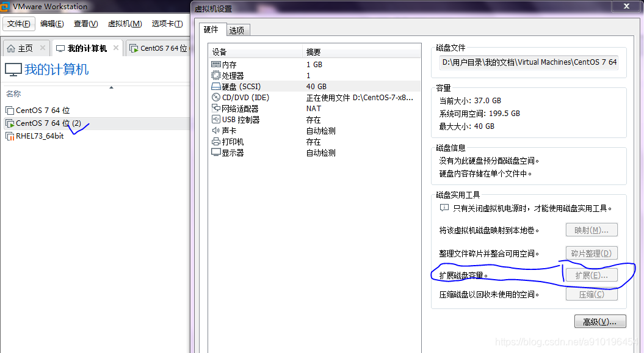Click the home icon on 主页 tab
This screenshot has height=353, width=644.
pyautogui.click(x=11, y=48)
